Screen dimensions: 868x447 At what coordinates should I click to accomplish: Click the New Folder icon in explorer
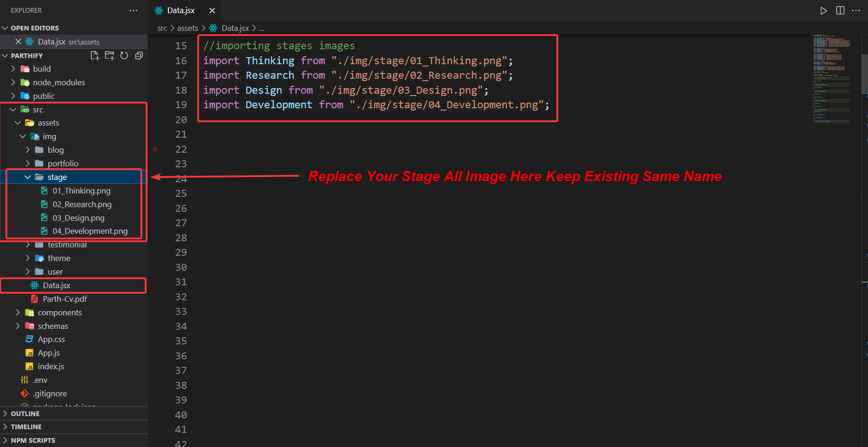click(x=109, y=56)
